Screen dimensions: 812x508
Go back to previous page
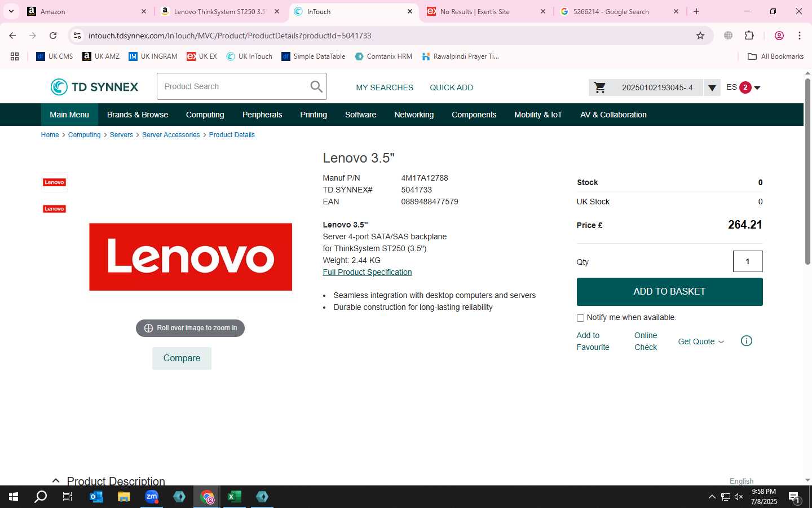pyautogui.click(x=12, y=36)
